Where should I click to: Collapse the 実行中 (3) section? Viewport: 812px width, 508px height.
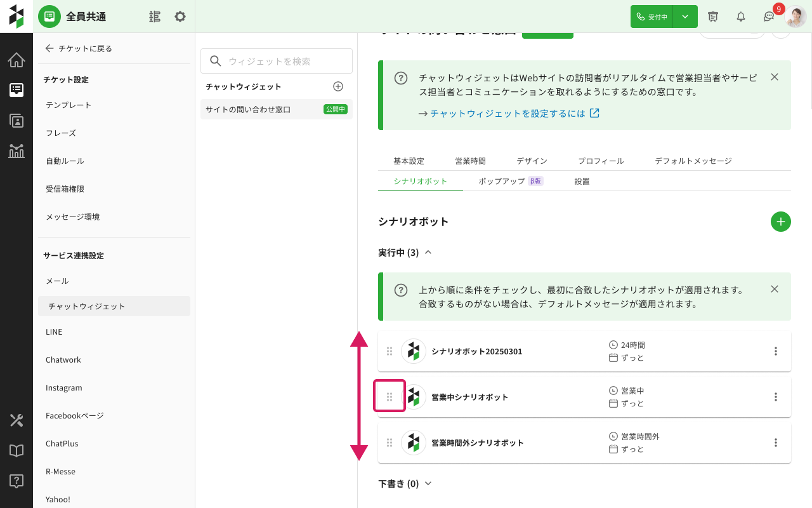(x=428, y=253)
